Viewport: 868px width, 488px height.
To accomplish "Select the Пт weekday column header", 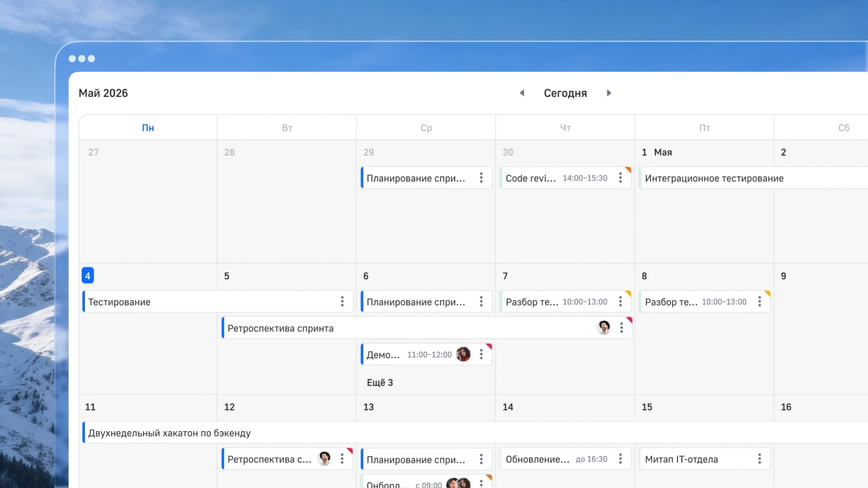I will (705, 128).
